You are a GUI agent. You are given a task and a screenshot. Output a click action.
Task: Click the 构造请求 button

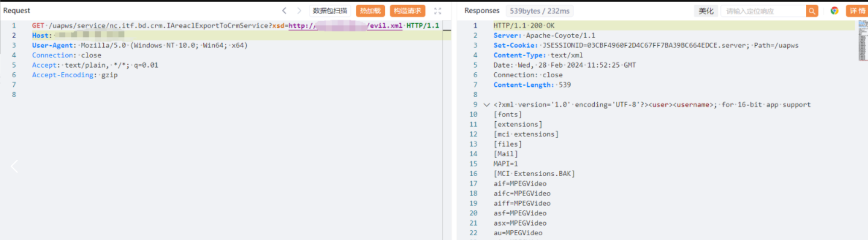pyautogui.click(x=407, y=11)
